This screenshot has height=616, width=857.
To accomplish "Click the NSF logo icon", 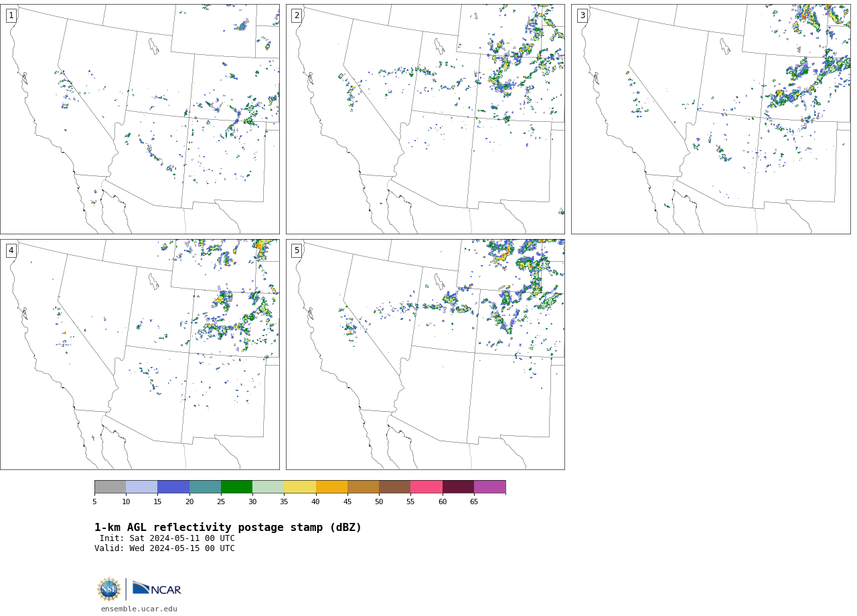I will (x=109, y=589).
